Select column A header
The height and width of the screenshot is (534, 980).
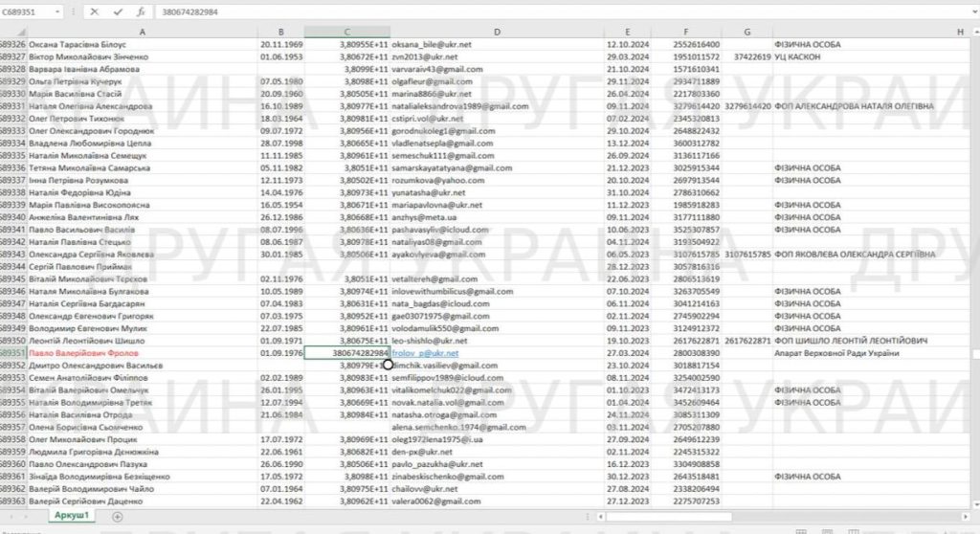point(142,33)
